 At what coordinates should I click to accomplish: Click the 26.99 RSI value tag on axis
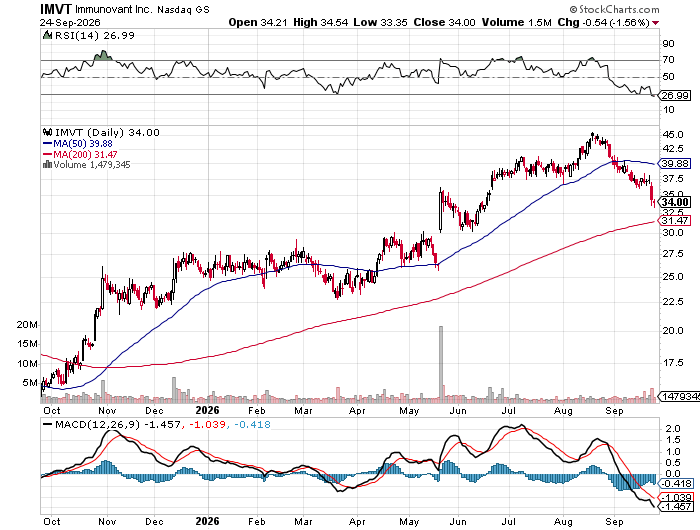pos(676,96)
